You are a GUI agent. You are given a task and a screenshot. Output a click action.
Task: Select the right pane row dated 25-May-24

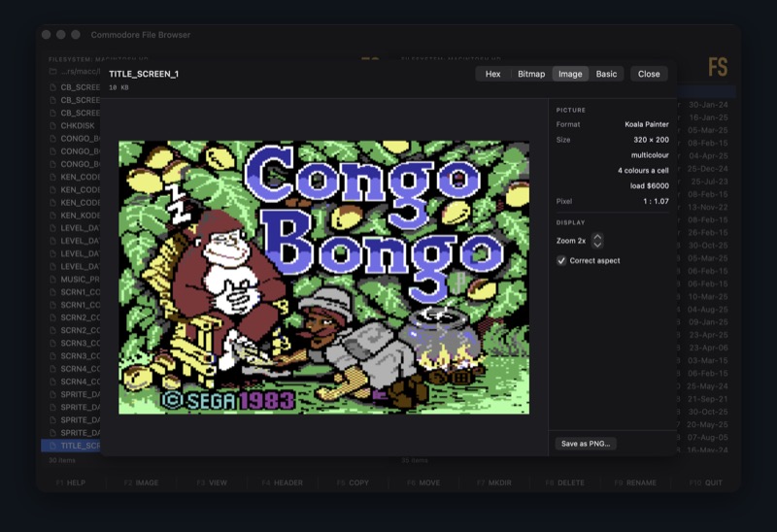[706, 386]
